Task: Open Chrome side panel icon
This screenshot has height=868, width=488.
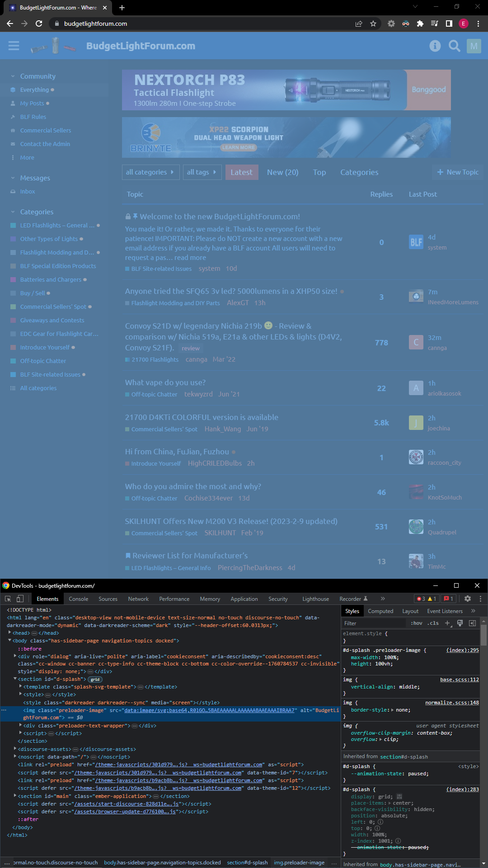Action: tap(449, 24)
